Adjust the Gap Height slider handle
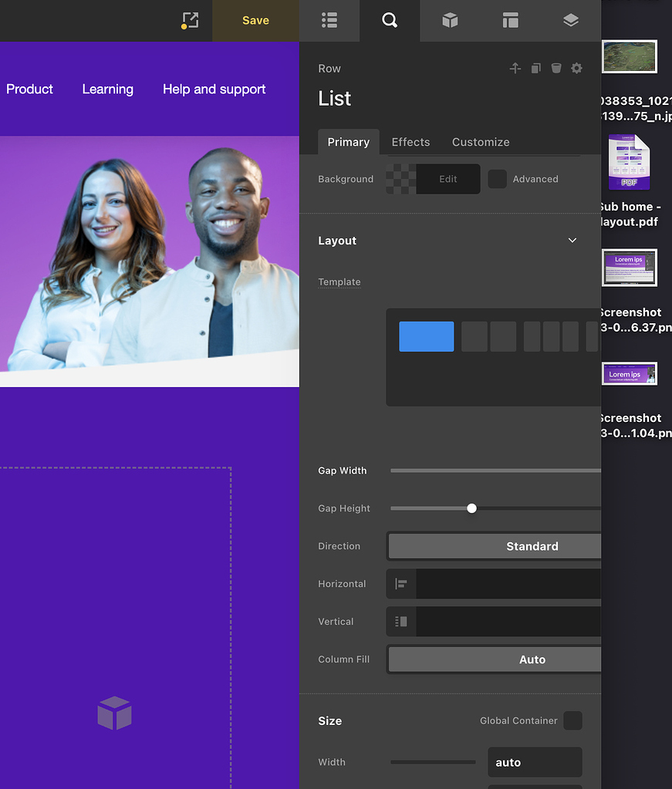The height and width of the screenshot is (789, 672). [471, 508]
